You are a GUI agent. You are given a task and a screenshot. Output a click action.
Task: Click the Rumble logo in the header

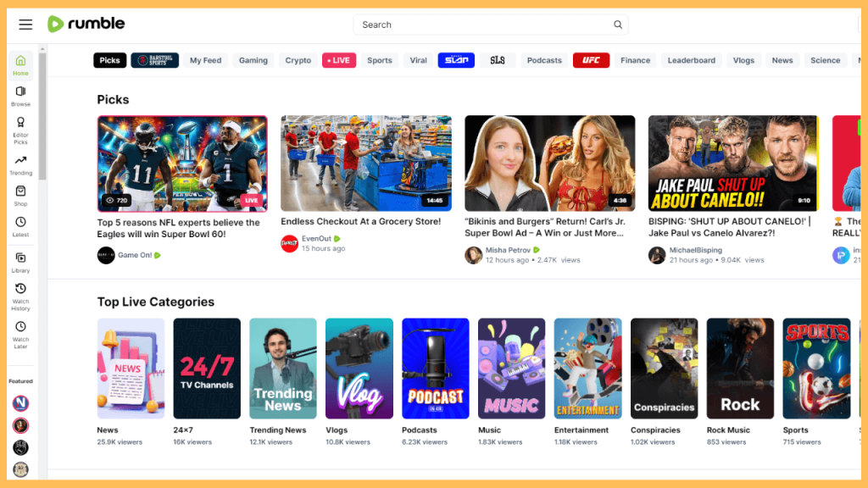[85, 24]
